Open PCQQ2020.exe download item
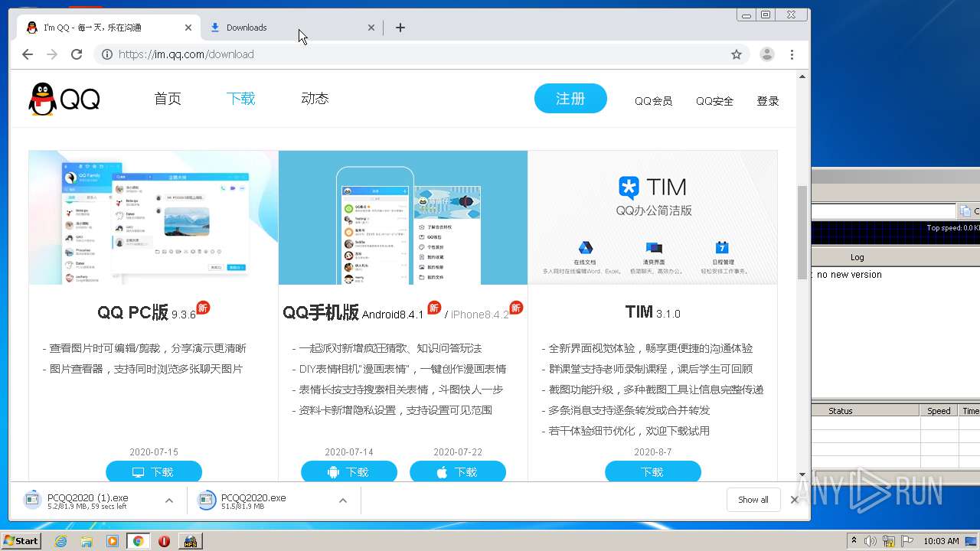Screen dimensions: 980x551 (253, 500)
